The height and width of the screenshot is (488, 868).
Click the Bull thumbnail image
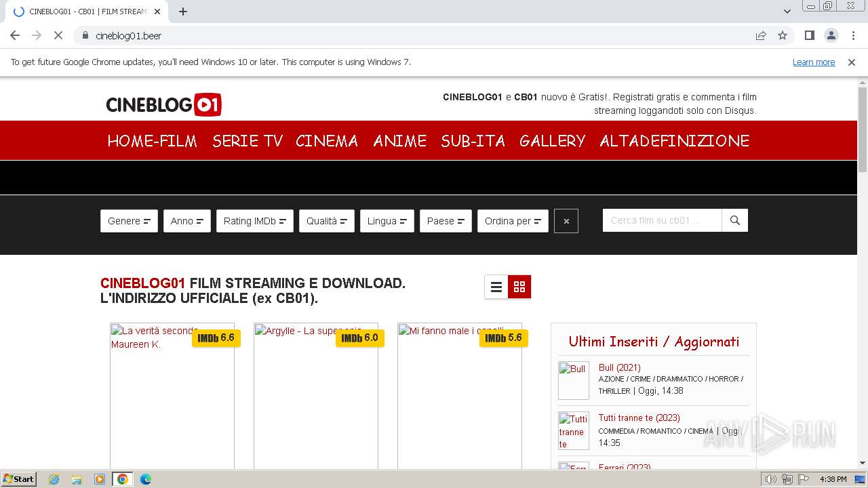click(x=574, y=380)
